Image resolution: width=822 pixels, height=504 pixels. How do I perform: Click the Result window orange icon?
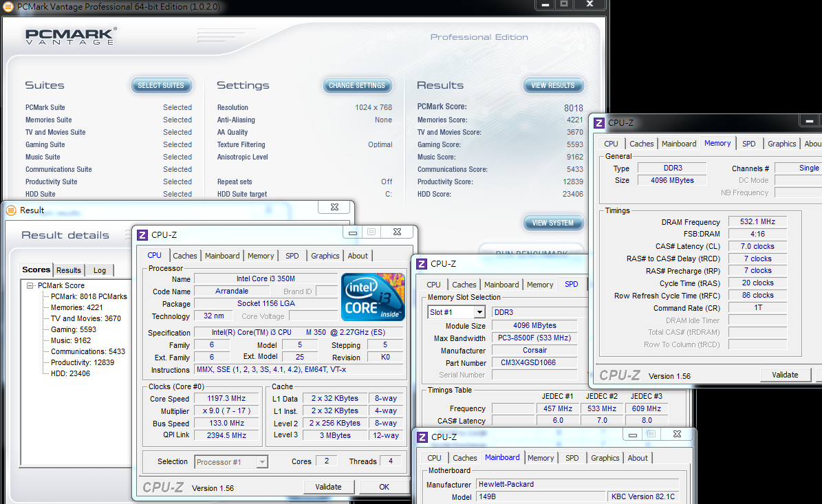(x=11, y=210)
